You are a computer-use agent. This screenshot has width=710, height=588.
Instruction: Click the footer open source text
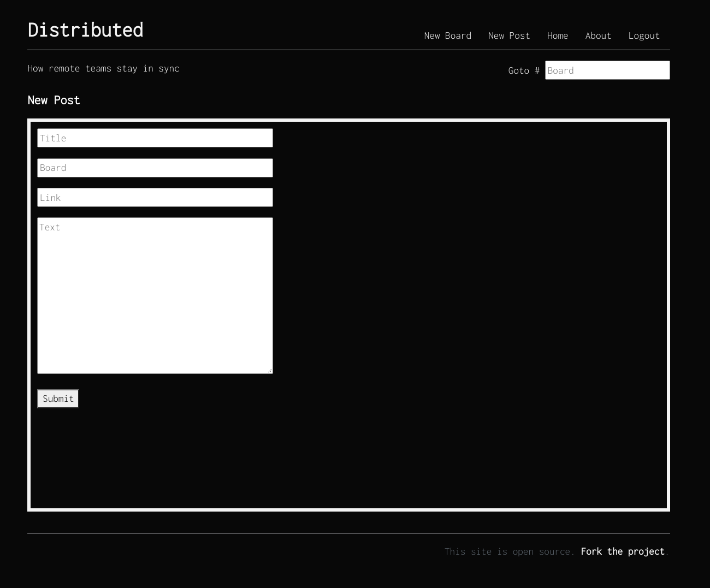(510, 551)
